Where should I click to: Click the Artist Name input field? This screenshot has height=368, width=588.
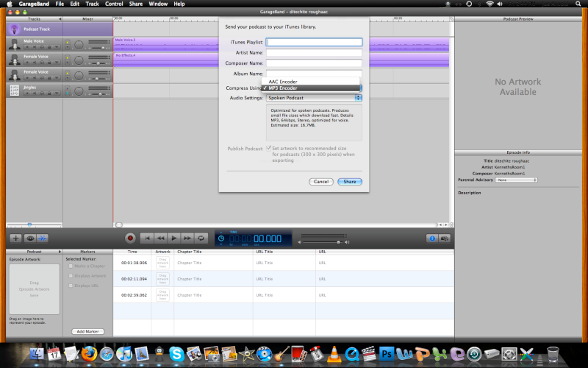(314, 52)
